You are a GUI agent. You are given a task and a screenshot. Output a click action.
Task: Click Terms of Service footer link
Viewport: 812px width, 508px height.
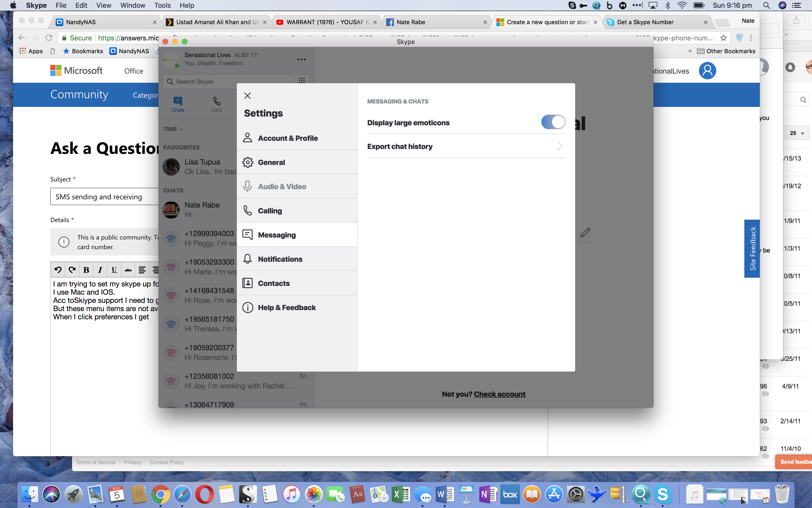(x=95, y=462)
